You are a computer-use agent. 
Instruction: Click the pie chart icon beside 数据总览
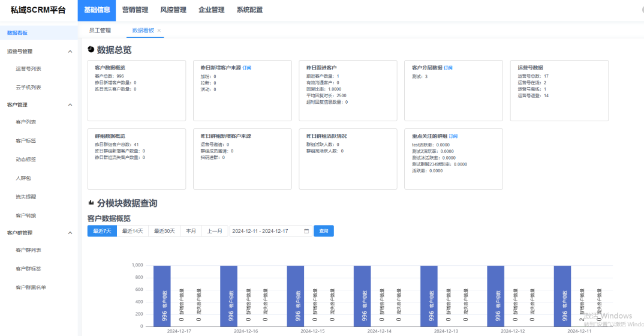coord(91,50)
